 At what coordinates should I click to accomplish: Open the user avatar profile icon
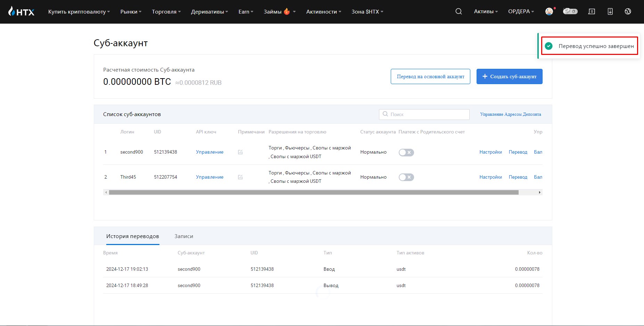coord(549,11)
